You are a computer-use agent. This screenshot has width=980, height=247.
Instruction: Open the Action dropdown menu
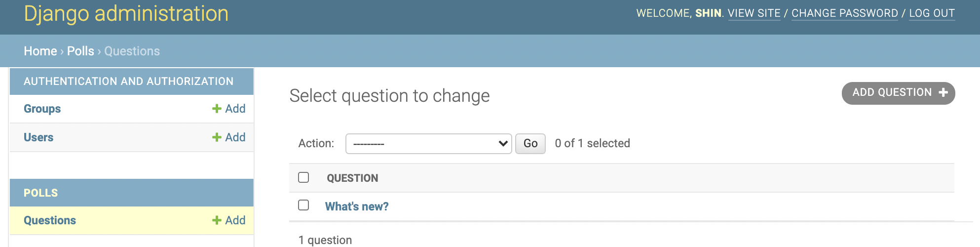428,144
